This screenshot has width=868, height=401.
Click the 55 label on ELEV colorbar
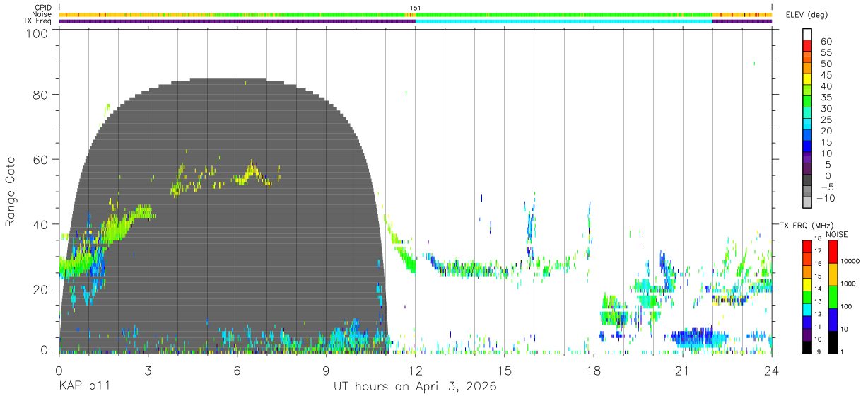point(826,52)
